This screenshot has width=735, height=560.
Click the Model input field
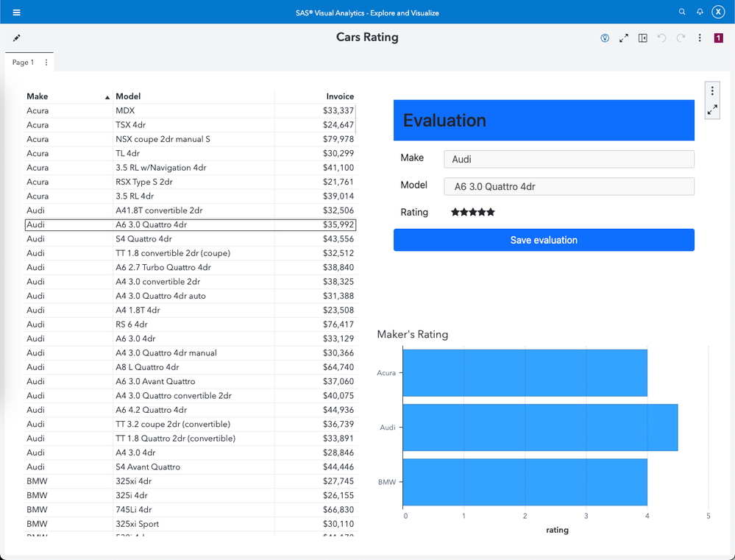569,186
